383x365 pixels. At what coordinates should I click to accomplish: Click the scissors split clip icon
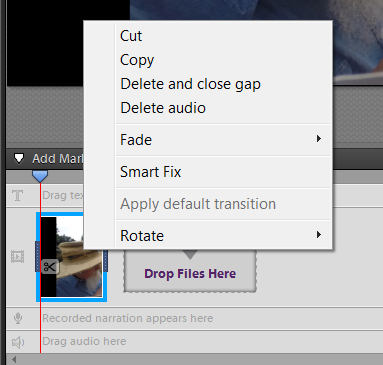coord(50,267)
